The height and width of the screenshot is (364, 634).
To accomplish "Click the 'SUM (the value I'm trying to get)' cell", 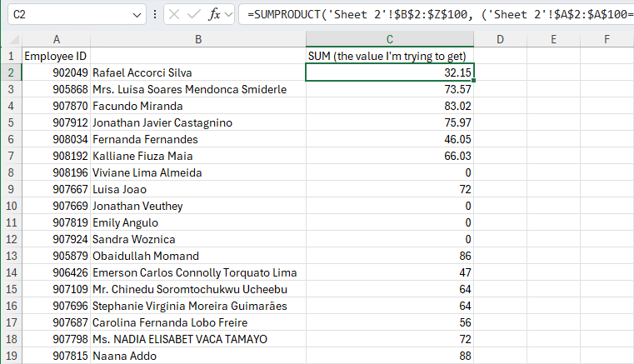I will (390, 56).
